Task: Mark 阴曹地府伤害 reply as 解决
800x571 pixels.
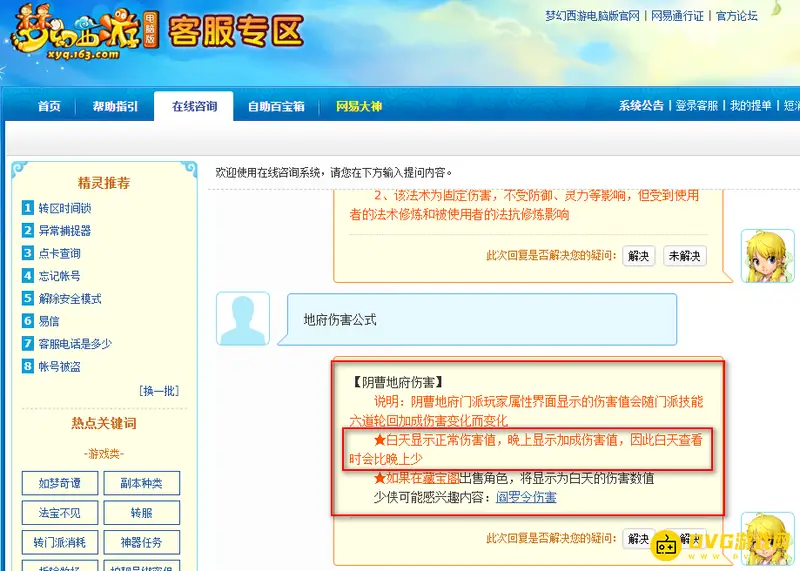Action: (638, 538)
